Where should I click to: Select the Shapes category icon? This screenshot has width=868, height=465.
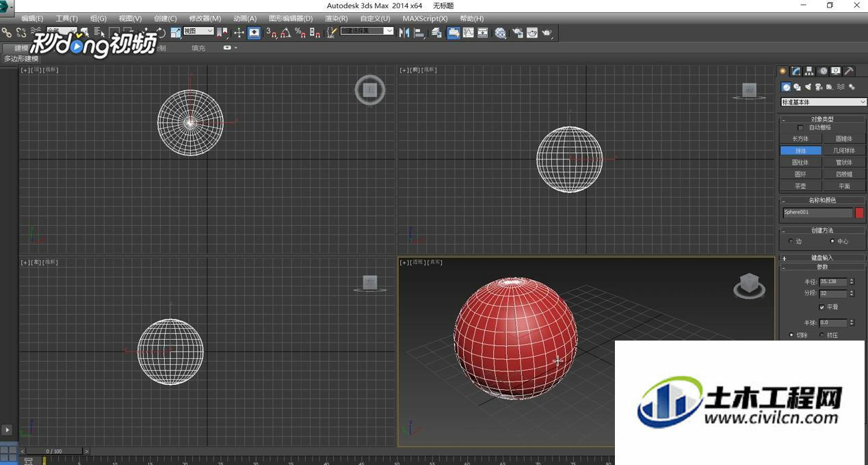(798, 87)
